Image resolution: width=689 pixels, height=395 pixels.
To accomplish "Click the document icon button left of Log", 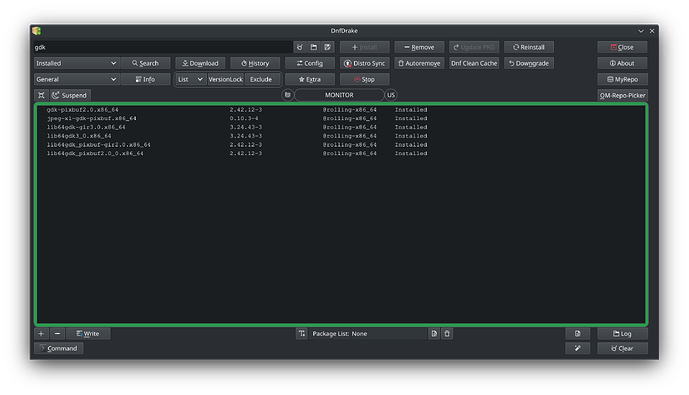I will 577,334.
